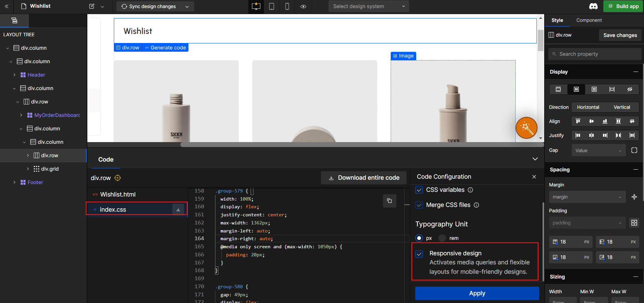644x303 pixels.
Task: Set align to baseline
Action: (x=632, y=121)
